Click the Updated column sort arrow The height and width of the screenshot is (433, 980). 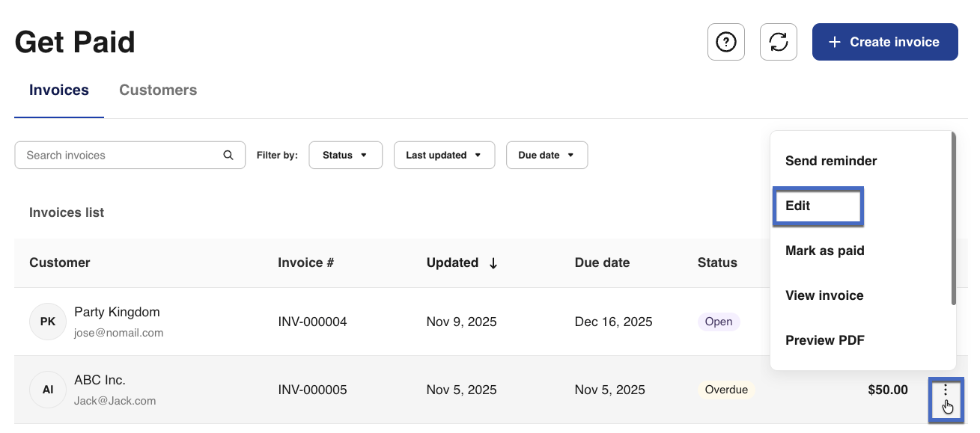click(x=493, y=263)
